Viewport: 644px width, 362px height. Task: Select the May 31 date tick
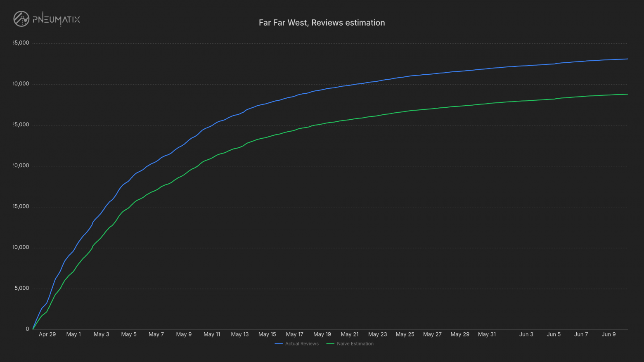pyautogui.click(x=487, y=334)
